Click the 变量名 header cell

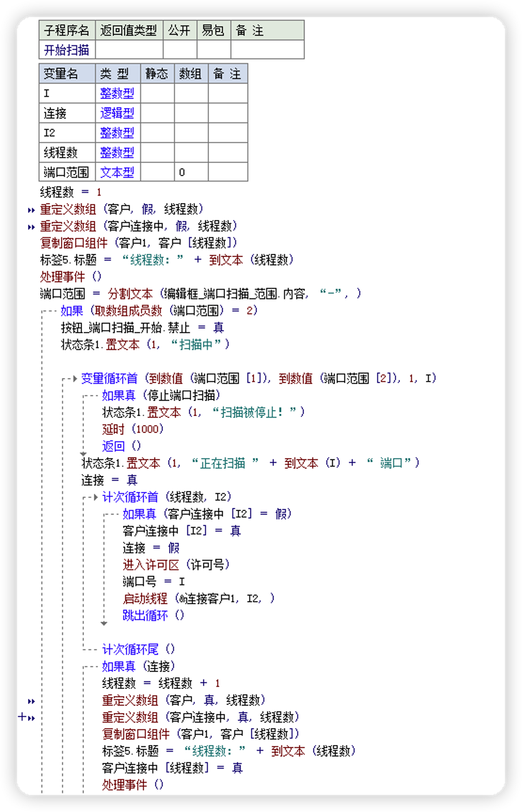click(67, 73)
